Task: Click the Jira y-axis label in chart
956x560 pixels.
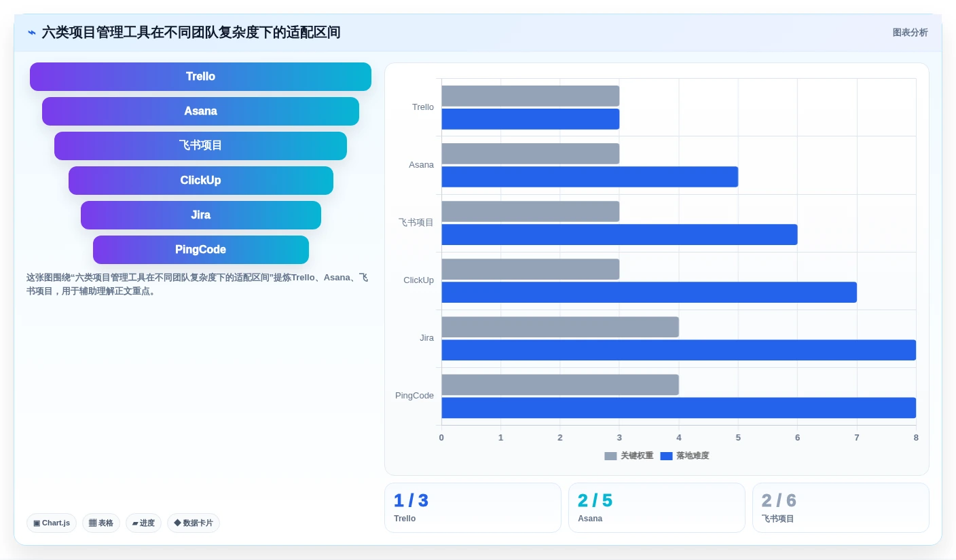Action: [x=426, y=338]
